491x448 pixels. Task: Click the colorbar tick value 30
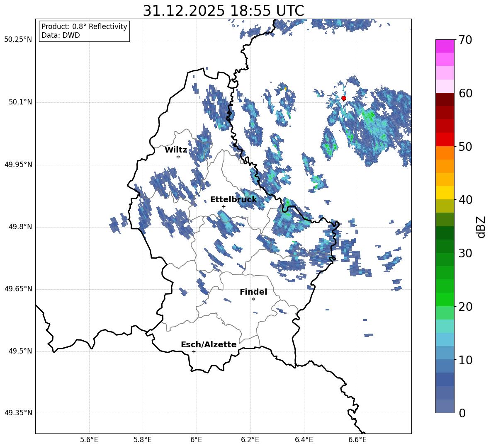coord(465,253)
